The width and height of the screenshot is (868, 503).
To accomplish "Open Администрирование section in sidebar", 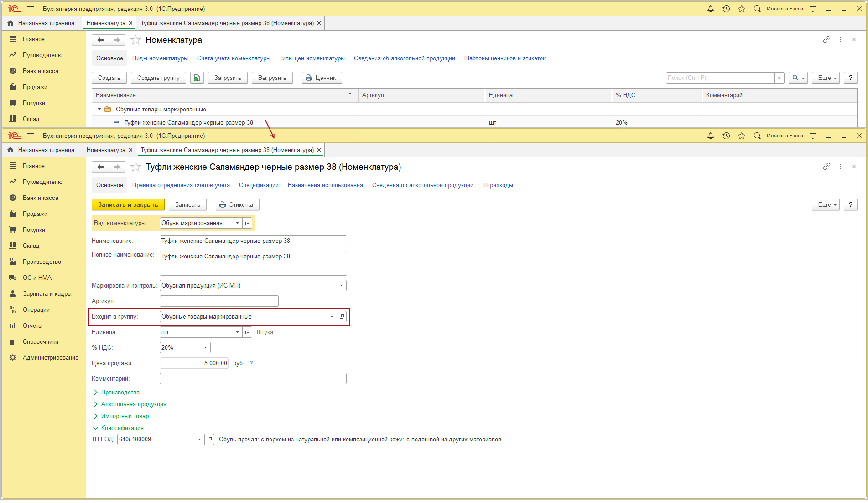I will pyautogui.click(x=50, y=357).
